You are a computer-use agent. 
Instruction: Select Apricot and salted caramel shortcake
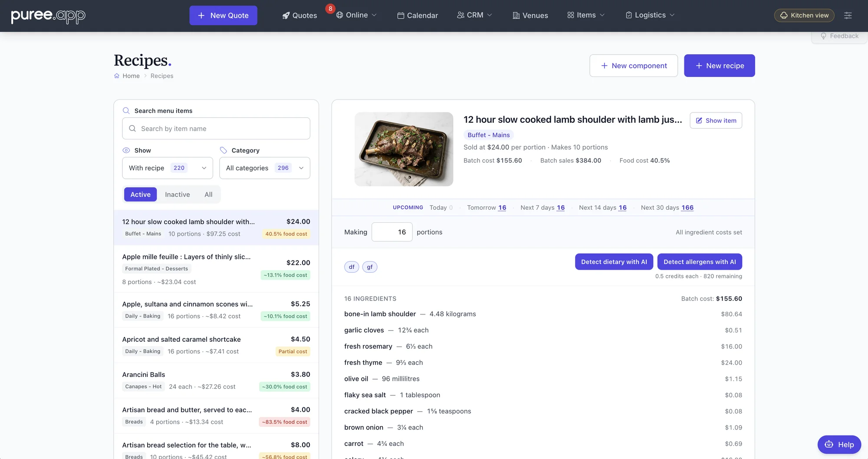click(216, 345)
